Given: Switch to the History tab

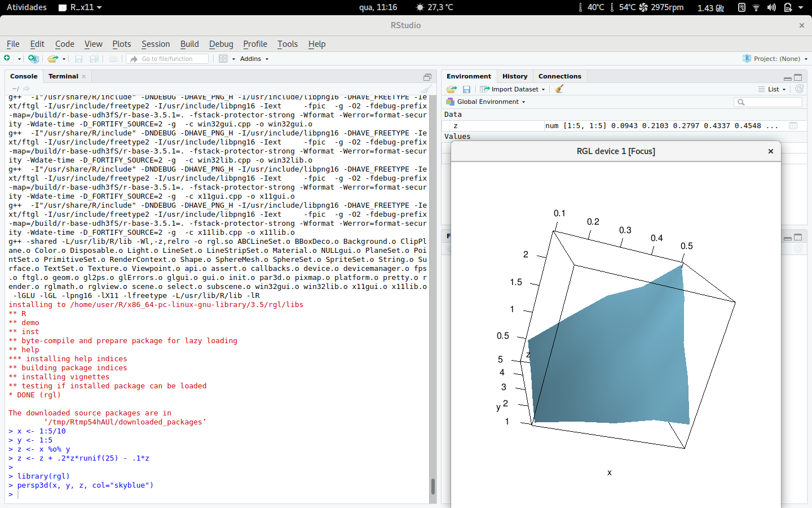Looking at the screenshot, I should [514, 76].
